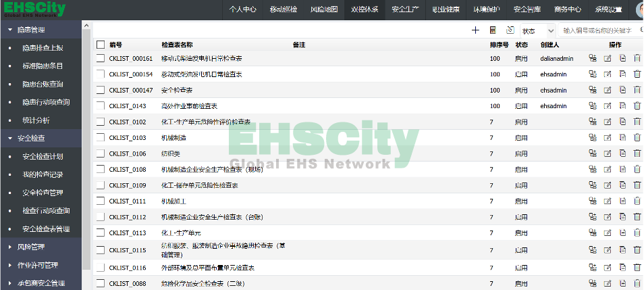
Task: Open the 风险地图 top menu
Action: click(x=324, y=9)
